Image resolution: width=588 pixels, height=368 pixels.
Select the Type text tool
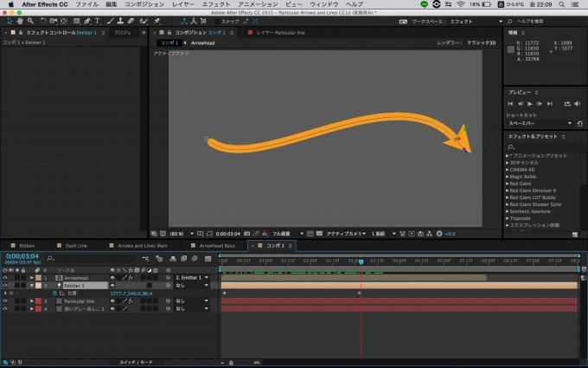pyautogui.click(x=97, y=21)
